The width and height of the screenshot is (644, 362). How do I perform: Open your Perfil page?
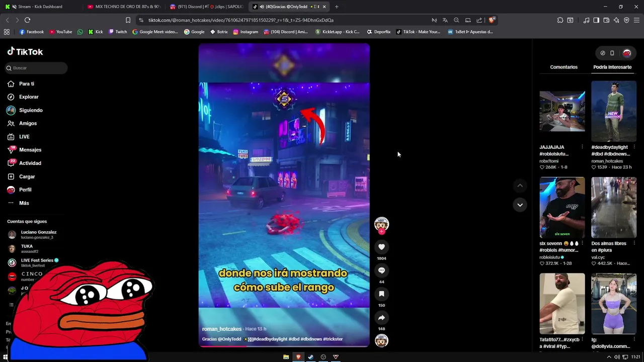click(19, 190)
